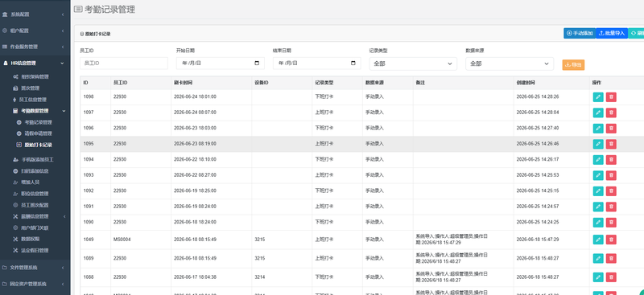Screen dimensions: 644x295
Task: Open 手机版添加员工 menu item
Action: point(37,159)
